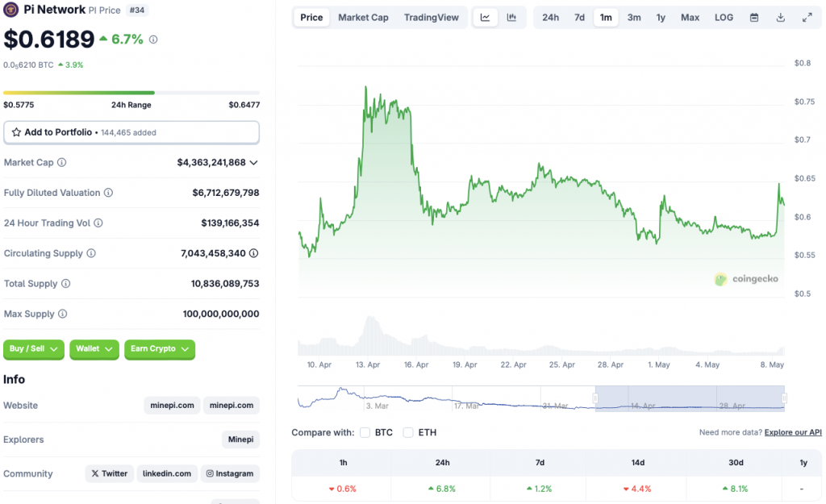826x504 pixels.
Task: Click right handle of chart range navigator
Action: coord(784,398)
